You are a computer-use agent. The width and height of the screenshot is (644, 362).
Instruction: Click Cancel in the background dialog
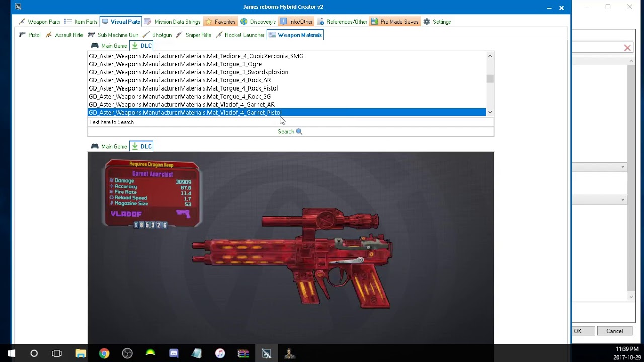pyautogui.click(x=615, y=331)
